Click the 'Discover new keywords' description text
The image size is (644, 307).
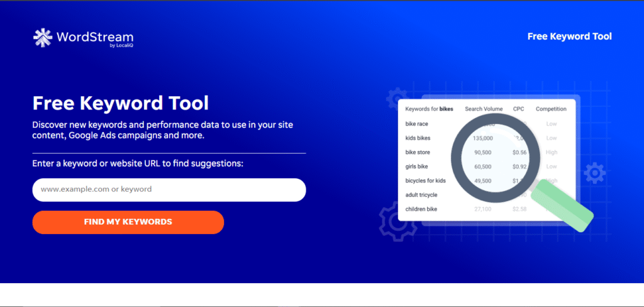tap(163, 130)
